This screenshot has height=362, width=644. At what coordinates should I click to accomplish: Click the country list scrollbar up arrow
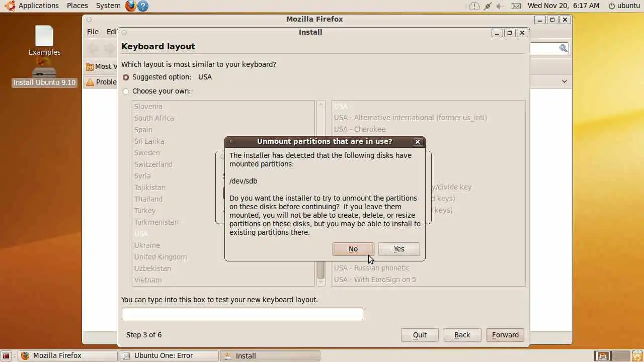321,104
